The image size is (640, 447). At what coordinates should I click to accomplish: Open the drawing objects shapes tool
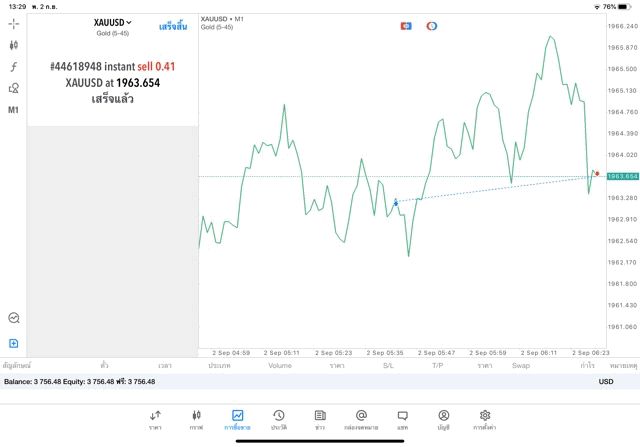14,88
